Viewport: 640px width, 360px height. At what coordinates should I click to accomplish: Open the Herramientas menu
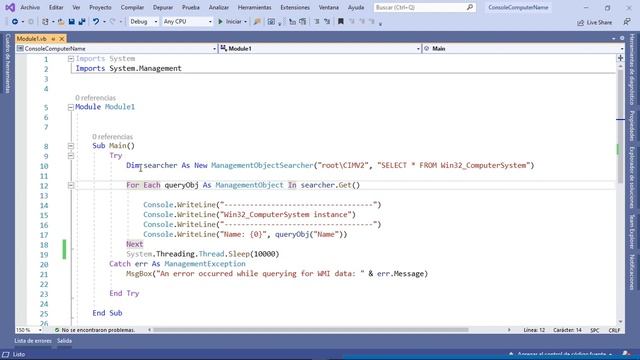[x=255, y=7]
